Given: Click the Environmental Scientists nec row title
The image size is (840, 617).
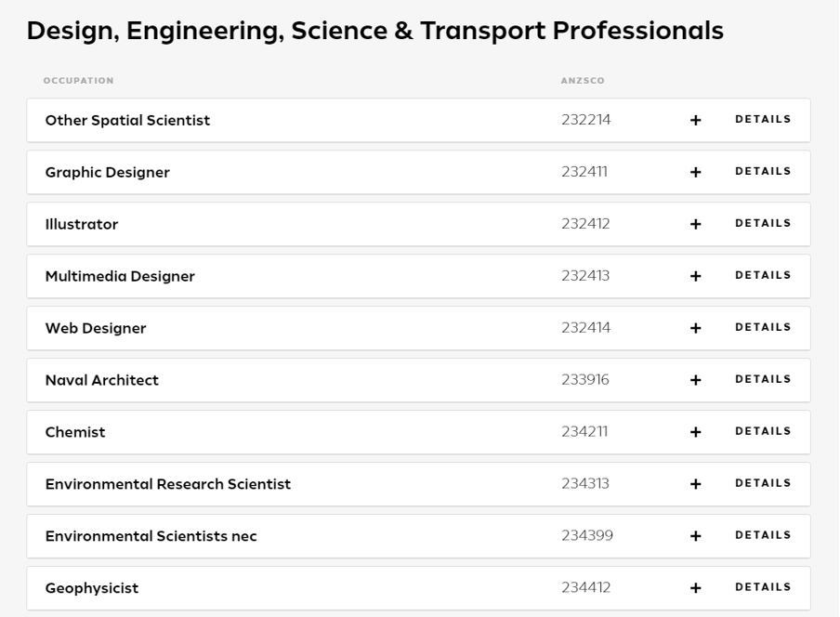Looking at the screenshot, I should tap(151, 537).
